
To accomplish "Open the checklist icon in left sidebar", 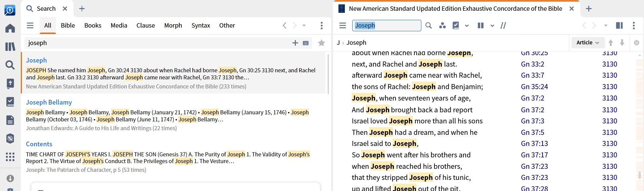I will point(10,102).
